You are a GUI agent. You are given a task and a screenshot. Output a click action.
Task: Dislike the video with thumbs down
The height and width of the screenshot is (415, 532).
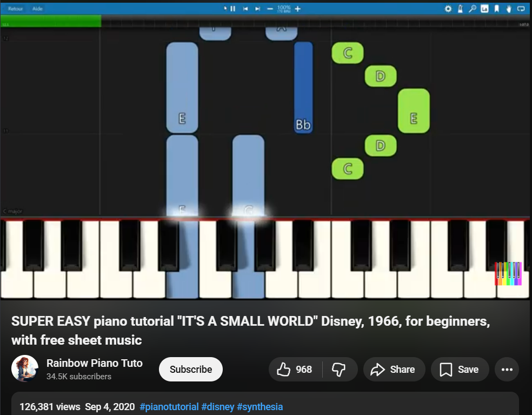(339, 370)
